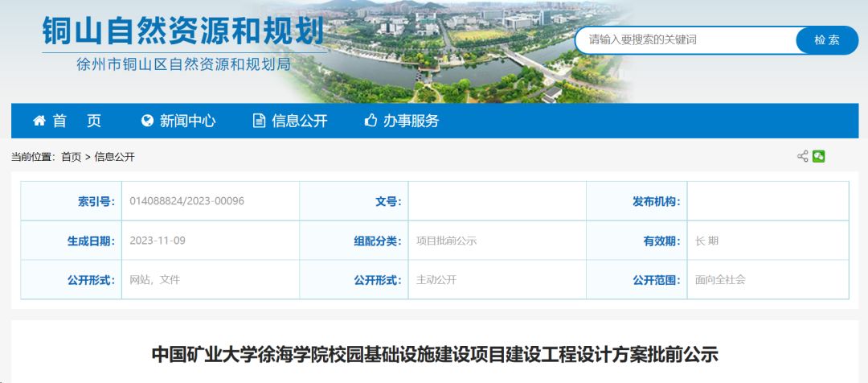The height and width of the screenshot is (383, 868).
Task: Click the globe icon beside 新闻中心
Action: click(147, 120)
